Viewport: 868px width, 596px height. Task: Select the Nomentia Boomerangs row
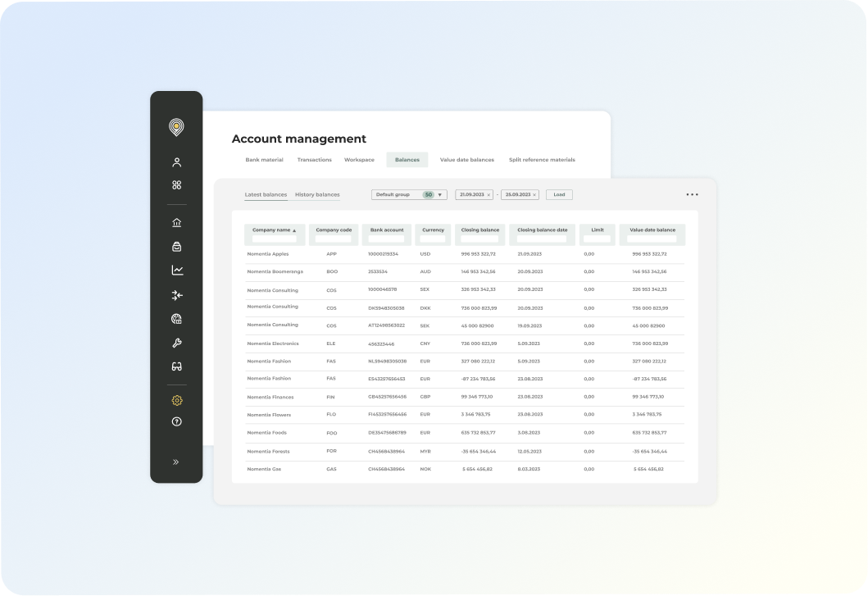pos(465,272)
